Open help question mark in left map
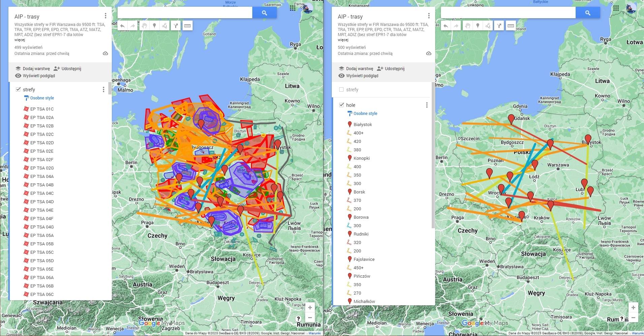The width and height of the screenshot is (644, 336). pos(298,318)
